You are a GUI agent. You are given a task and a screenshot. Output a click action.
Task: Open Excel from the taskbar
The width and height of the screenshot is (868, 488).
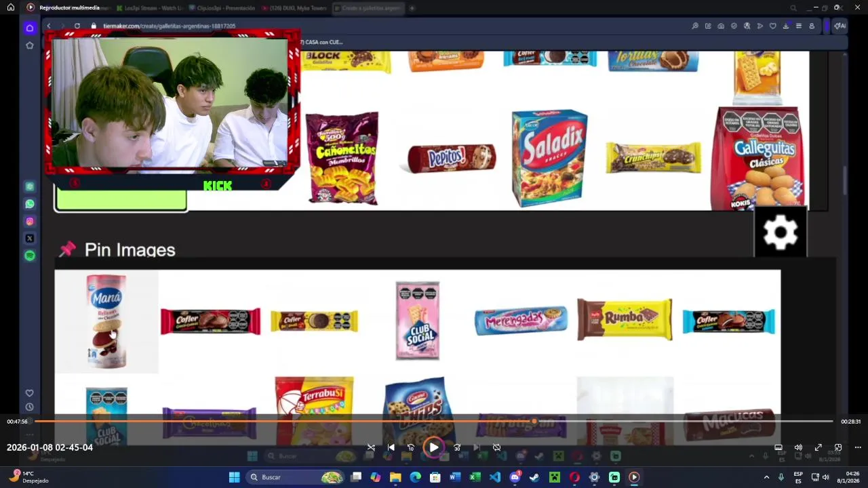[475, 477]
